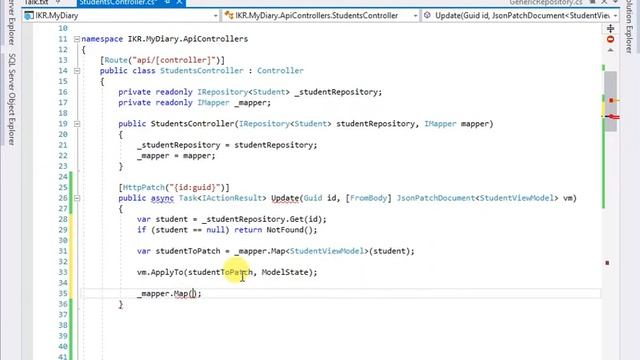Image resolution: width=640 pixels, height=360 pixels.
Task: Click the async keyword on line 26
Action: 162,198
